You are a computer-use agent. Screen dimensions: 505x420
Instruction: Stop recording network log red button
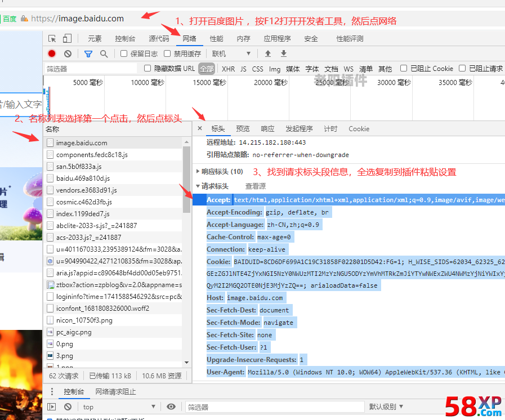coord(52,53)
